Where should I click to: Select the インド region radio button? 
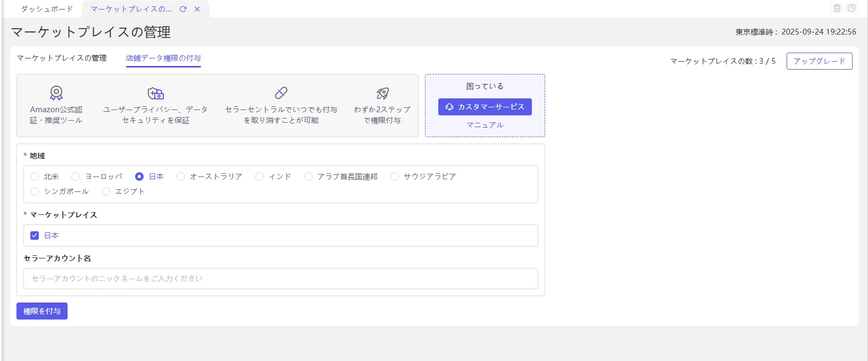pos(260,177)
